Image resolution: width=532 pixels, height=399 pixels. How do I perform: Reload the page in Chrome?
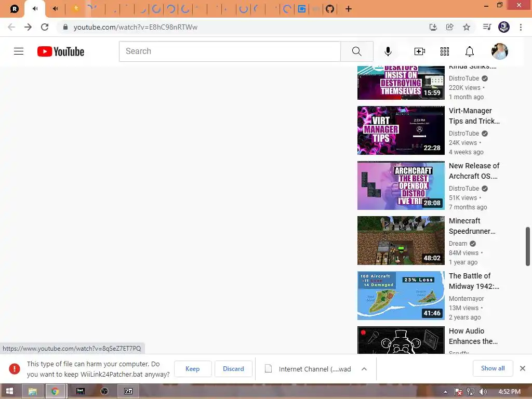pyautogui.click(x=45, y=27)
